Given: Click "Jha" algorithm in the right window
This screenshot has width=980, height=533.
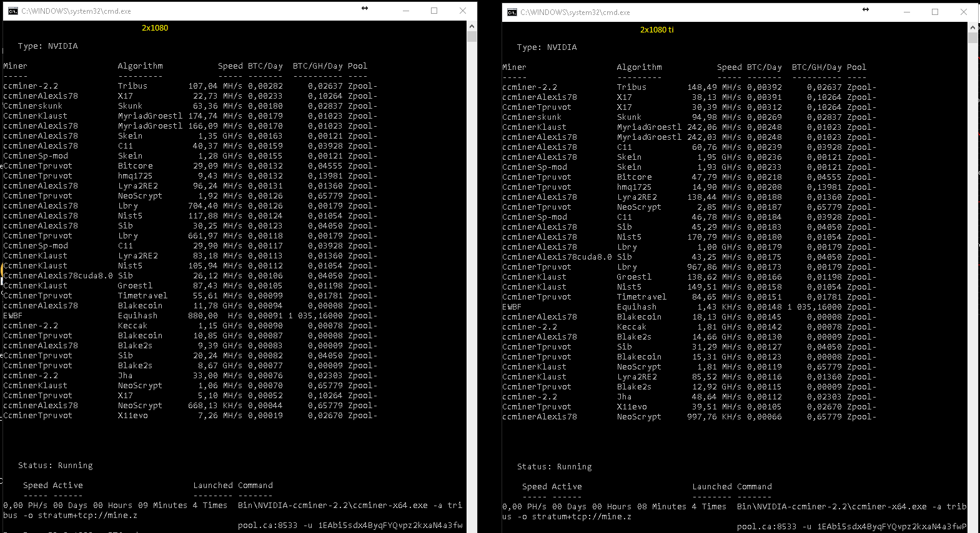Looking at the screenshot, I should click(625, 397).
